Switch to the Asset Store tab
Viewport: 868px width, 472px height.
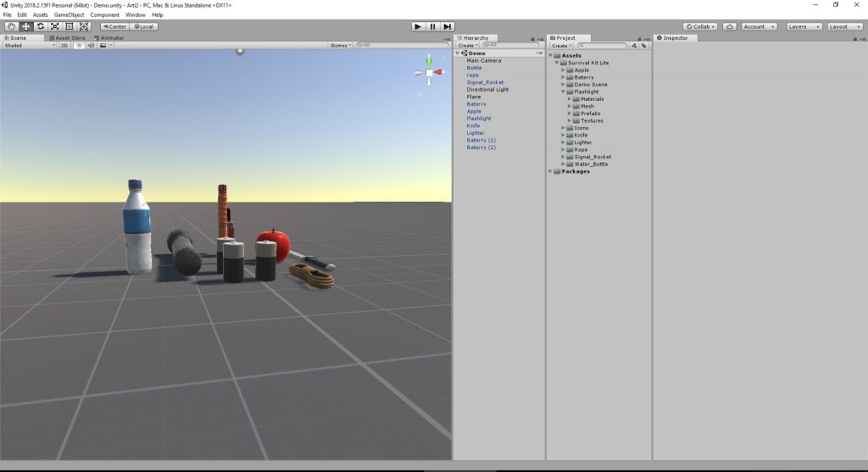click(67, 38)
